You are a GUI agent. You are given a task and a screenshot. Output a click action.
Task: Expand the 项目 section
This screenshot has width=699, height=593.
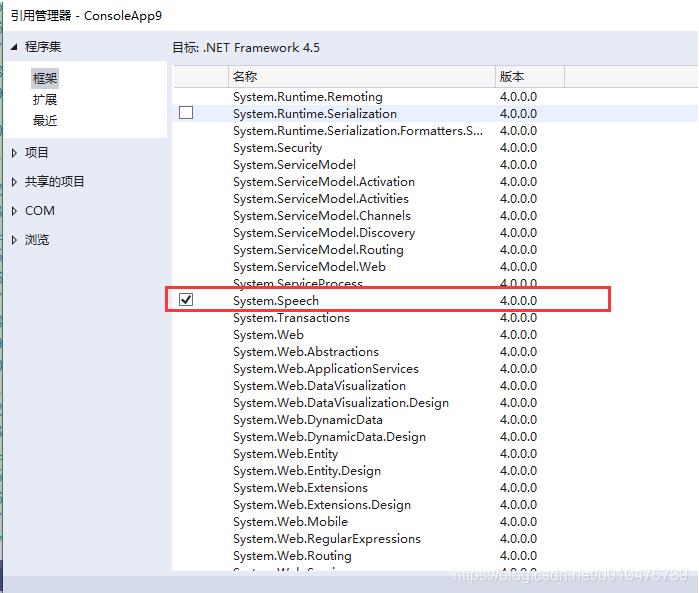coord(14,153)
